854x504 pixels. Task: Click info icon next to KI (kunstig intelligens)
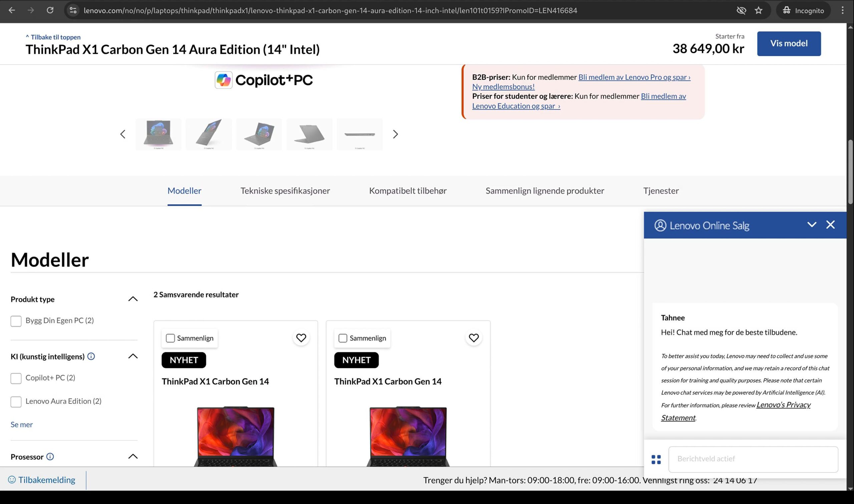(91, 356)
